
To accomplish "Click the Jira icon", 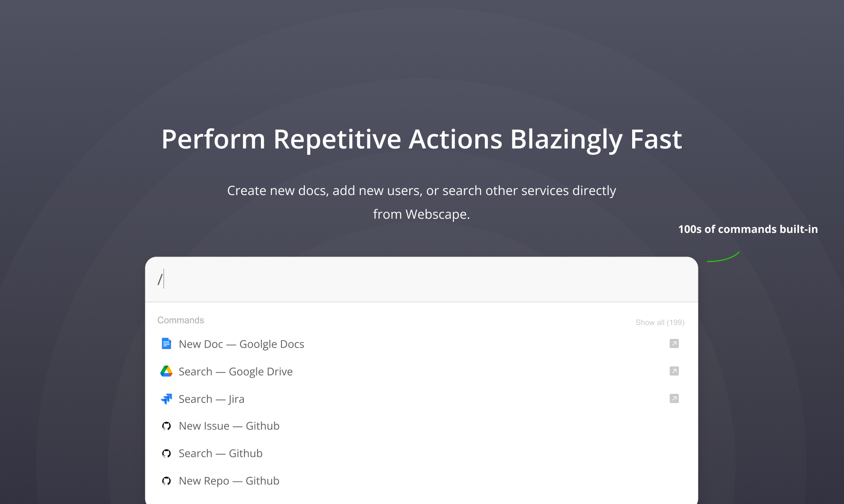I will tap(166, 399).
